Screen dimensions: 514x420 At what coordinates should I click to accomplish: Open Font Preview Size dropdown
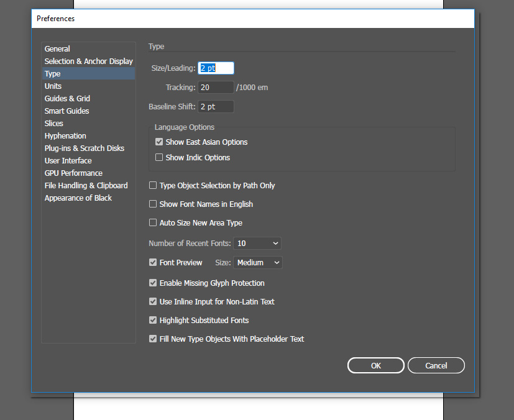coord(258,263)
